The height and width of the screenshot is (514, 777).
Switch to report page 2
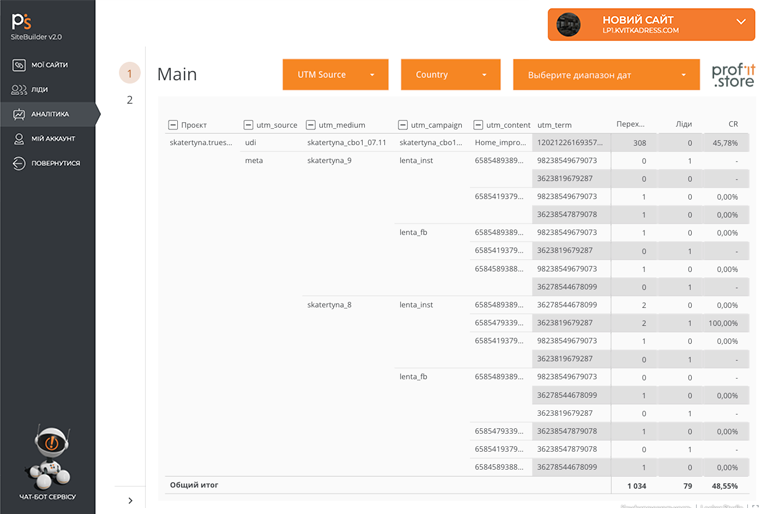coord(129,100)
